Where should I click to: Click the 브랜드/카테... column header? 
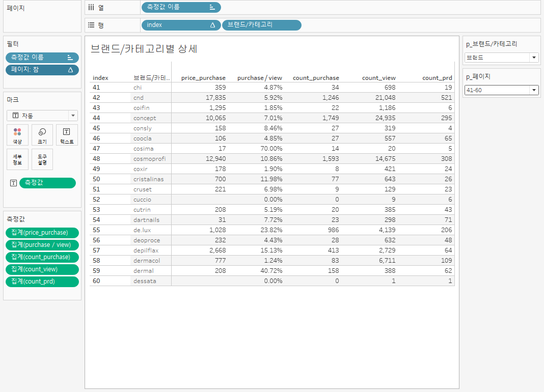tap(152, 78)
